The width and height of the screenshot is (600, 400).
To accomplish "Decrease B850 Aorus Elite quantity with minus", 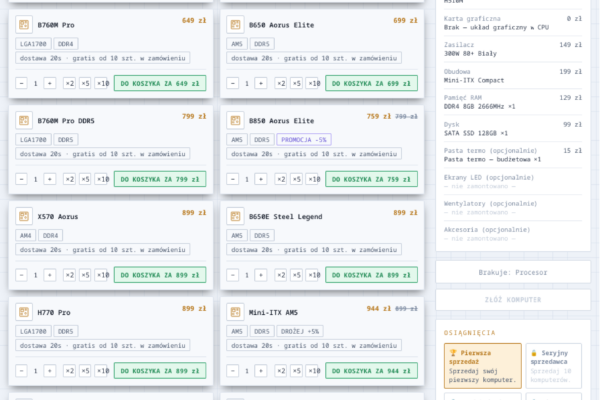I will (x=233, y=179).
